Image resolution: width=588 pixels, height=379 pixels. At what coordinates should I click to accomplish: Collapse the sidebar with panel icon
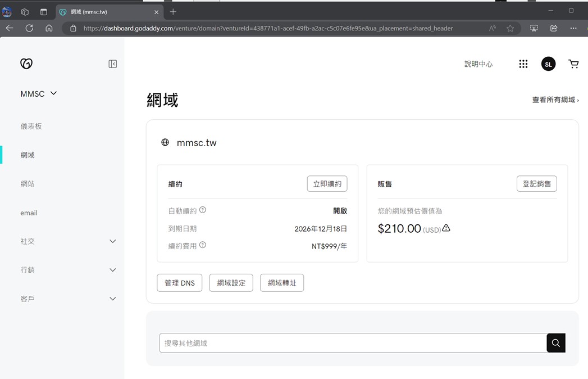pyautogui.click(x=112, y=64)
